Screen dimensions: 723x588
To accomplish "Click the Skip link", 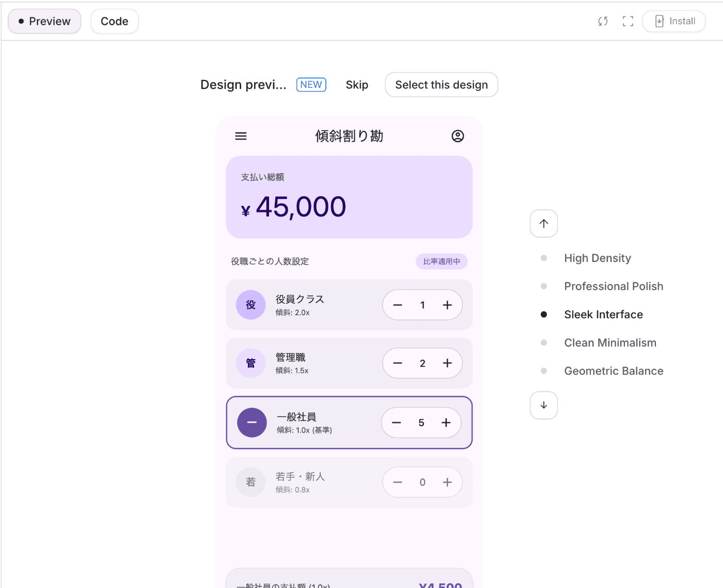I will (357, 85).
